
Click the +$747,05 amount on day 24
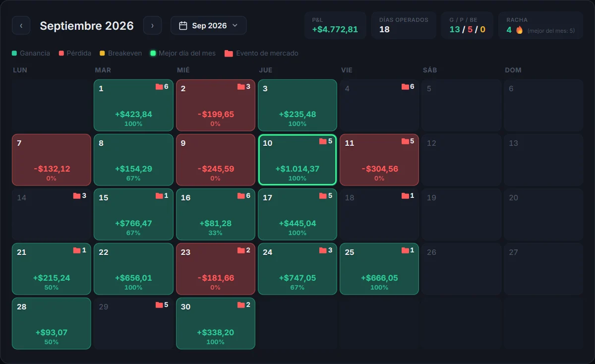tap(297, 278)
